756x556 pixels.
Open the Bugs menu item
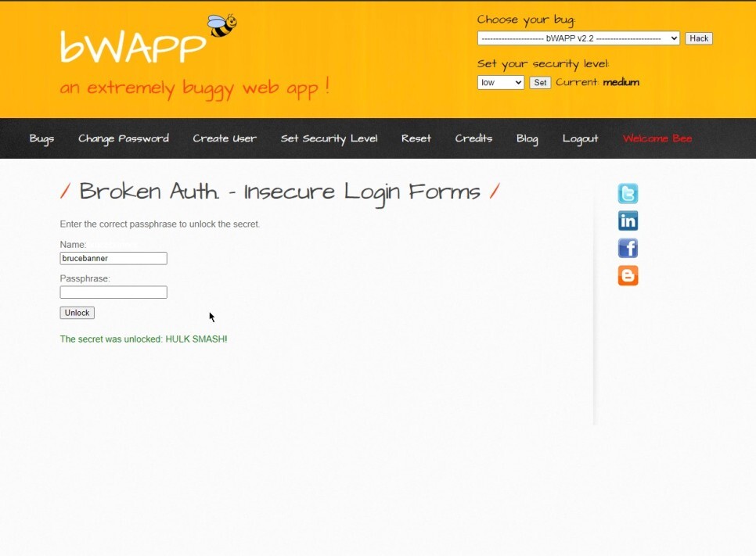tap(41, 138)
